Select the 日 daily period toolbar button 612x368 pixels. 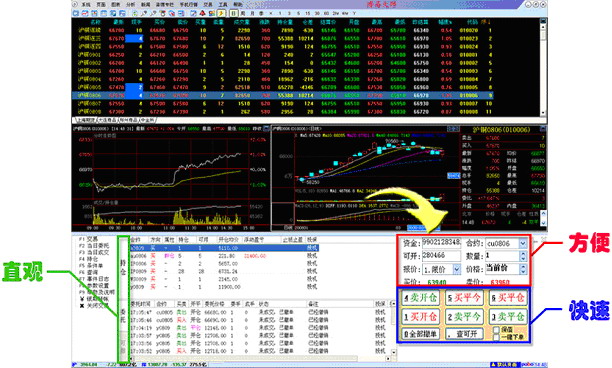[233, 13]
